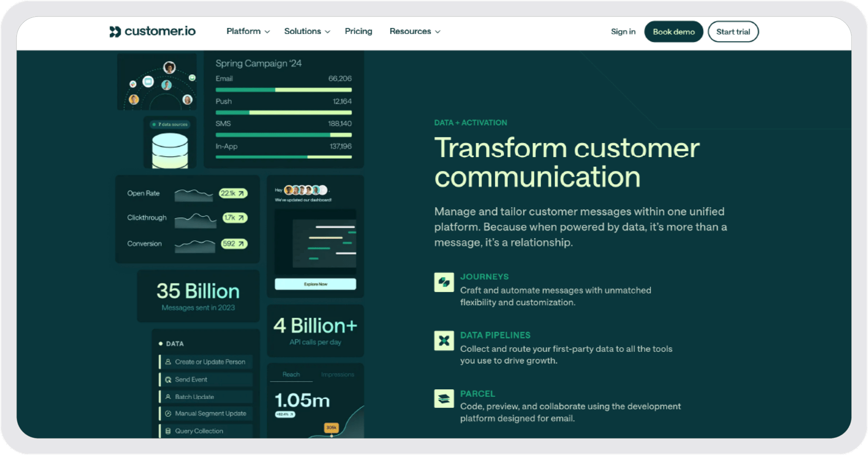Click the Open Rate 22.1k badge
868x455 pixels.
(233, 193)
